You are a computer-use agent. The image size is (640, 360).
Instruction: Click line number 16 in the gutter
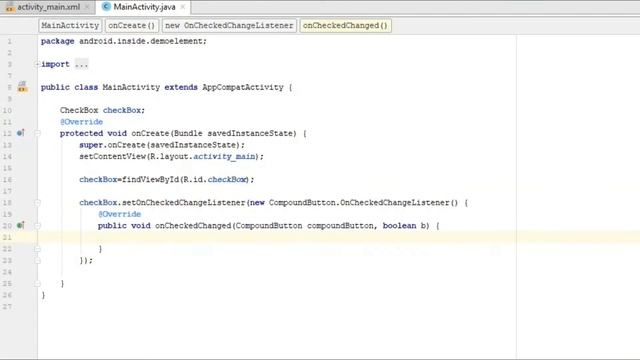pyautogui.click(x=7, y=180)
